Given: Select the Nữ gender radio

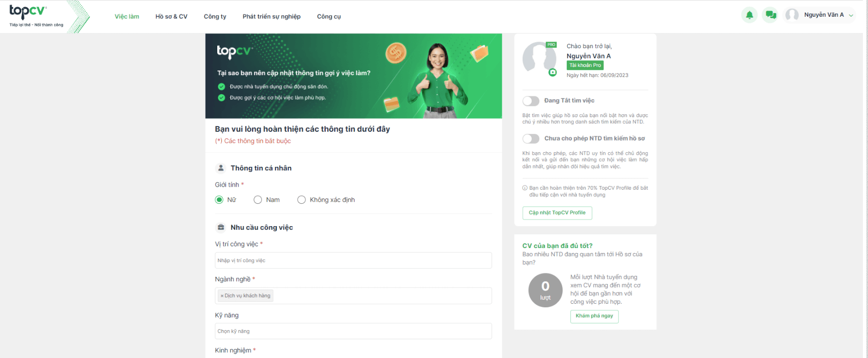Looking at the screenshot, I should (x=219, y=200).
